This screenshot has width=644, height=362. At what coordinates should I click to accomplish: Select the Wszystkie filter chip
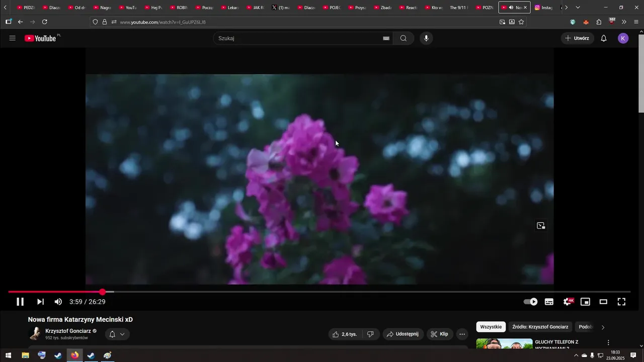(x=491, y=327)
